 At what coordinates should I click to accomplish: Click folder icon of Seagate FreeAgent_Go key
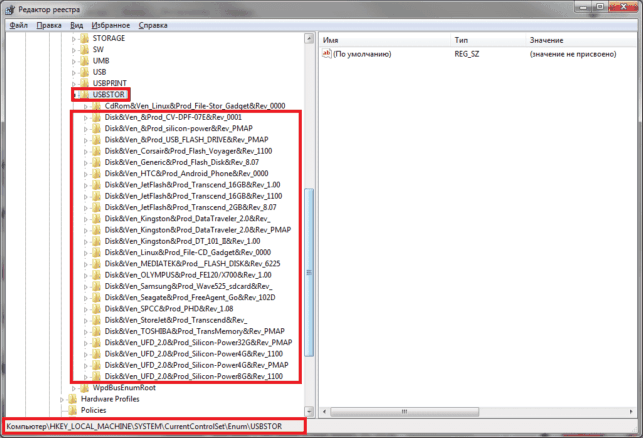point(96,297)
